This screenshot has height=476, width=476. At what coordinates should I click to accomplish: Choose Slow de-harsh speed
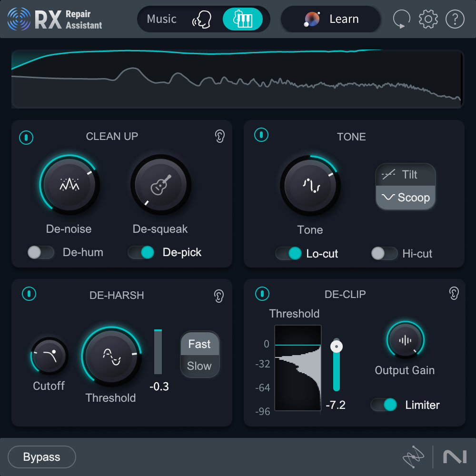[199, 366]
